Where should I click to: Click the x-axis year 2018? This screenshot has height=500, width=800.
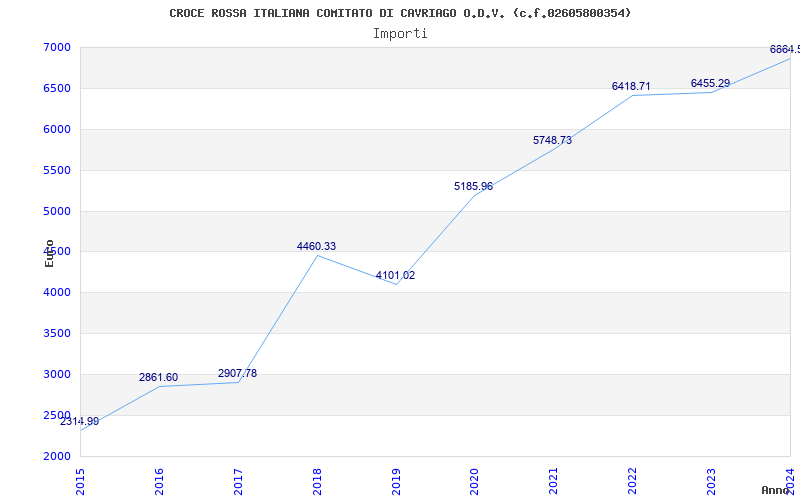[x=317, y=482]
